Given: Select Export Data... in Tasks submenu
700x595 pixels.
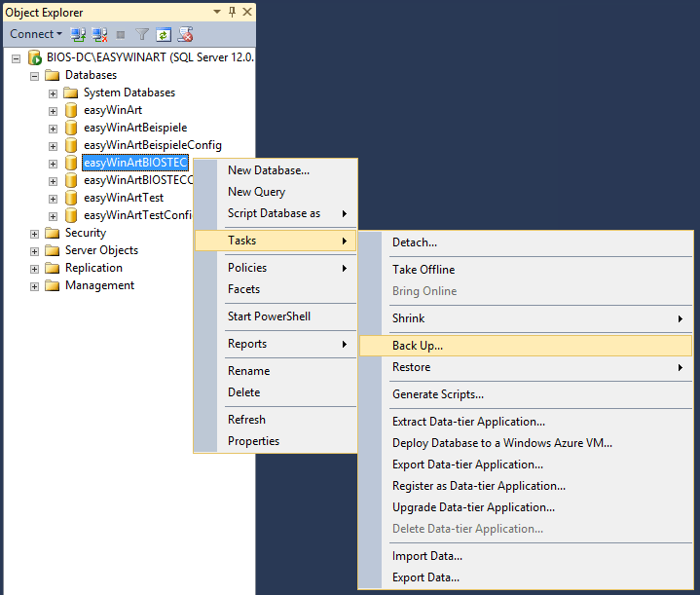Looking at the screenshot, I should click(x=526, y=577).
